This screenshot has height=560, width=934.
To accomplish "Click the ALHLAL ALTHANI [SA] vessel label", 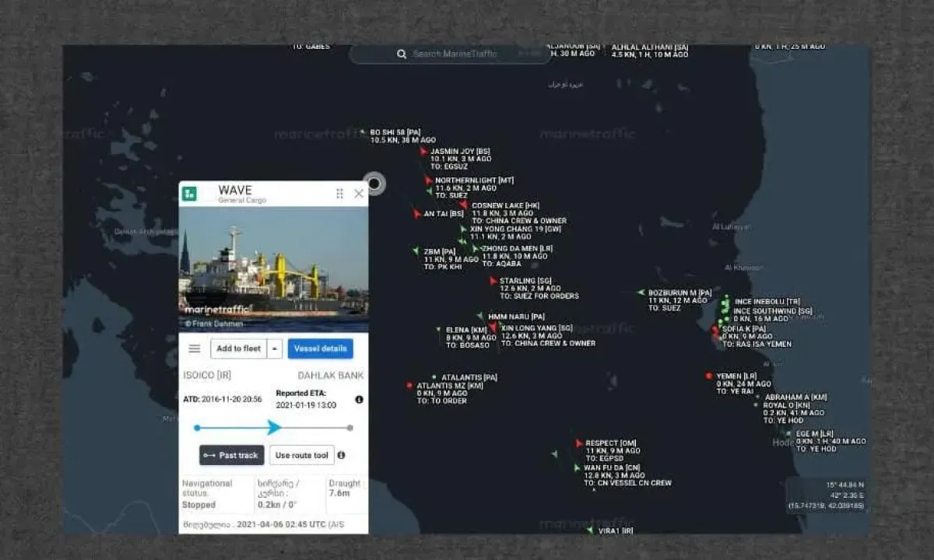I will (x=650, y=47).
